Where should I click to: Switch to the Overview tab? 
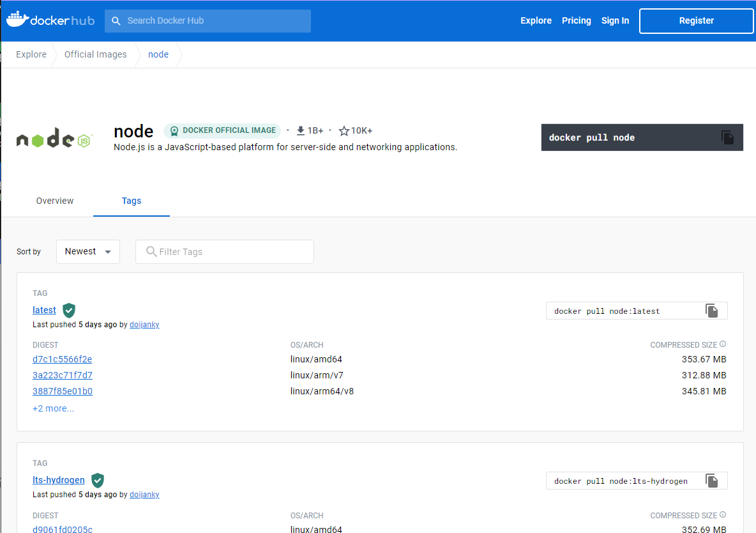(x=55, y=201)
